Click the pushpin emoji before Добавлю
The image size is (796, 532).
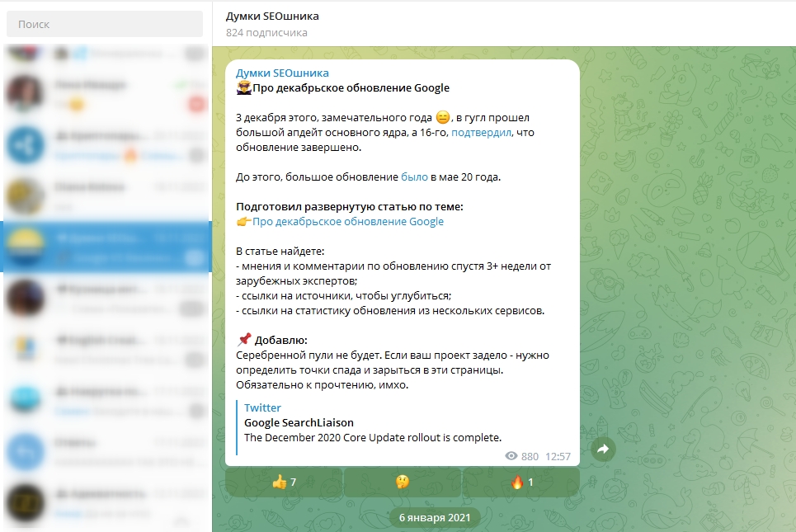[244, 340]
